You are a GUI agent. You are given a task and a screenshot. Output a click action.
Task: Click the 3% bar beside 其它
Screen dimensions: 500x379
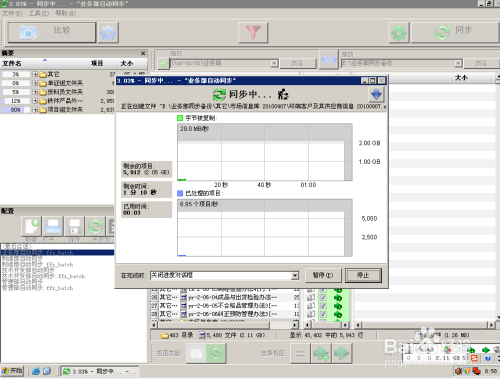tap(15, 74)
